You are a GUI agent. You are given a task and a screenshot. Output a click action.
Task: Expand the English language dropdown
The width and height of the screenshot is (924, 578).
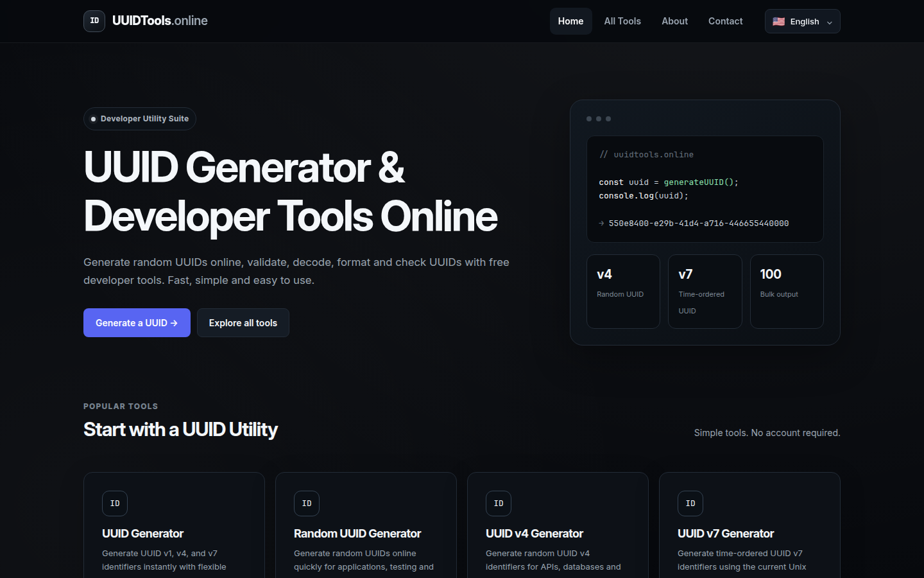[x=802, y=21]
